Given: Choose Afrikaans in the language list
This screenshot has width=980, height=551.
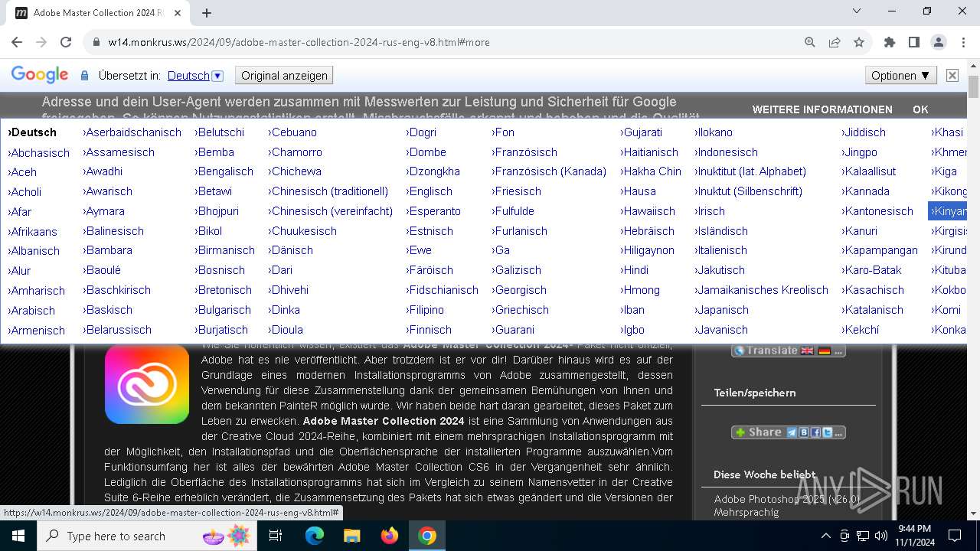Looking at the screenshot, I should pyautogui.click(x=33, y=232).
